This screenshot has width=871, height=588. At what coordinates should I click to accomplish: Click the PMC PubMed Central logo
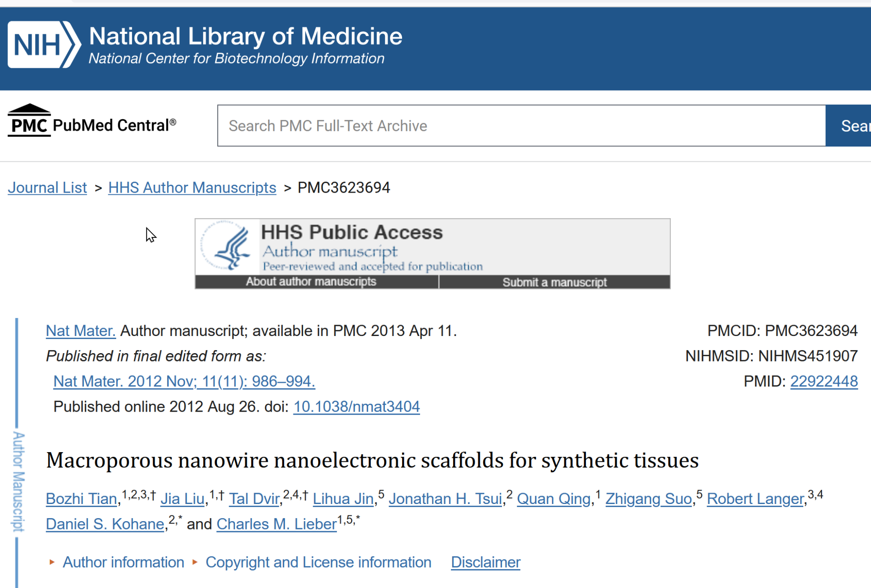tap(92, 121)
